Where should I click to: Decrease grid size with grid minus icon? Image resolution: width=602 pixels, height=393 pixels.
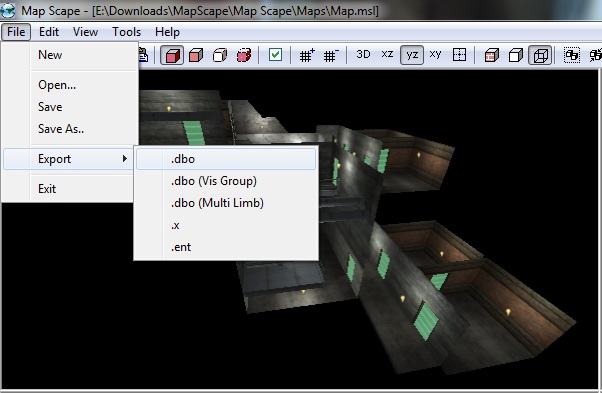(330, 55)
